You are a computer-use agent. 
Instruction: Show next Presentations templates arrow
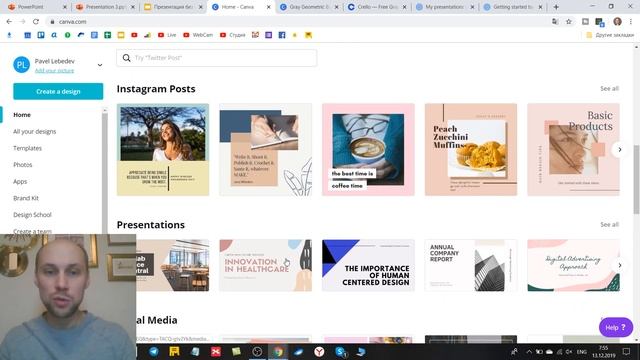point(619,265)
